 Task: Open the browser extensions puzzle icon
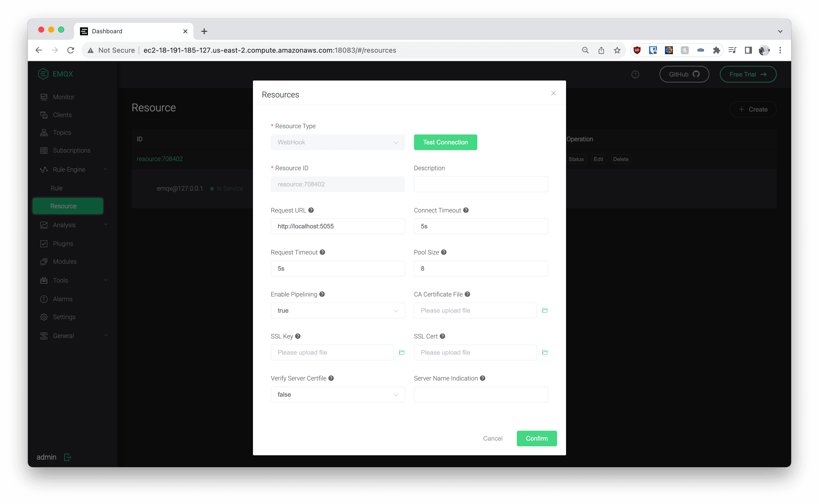716,50
